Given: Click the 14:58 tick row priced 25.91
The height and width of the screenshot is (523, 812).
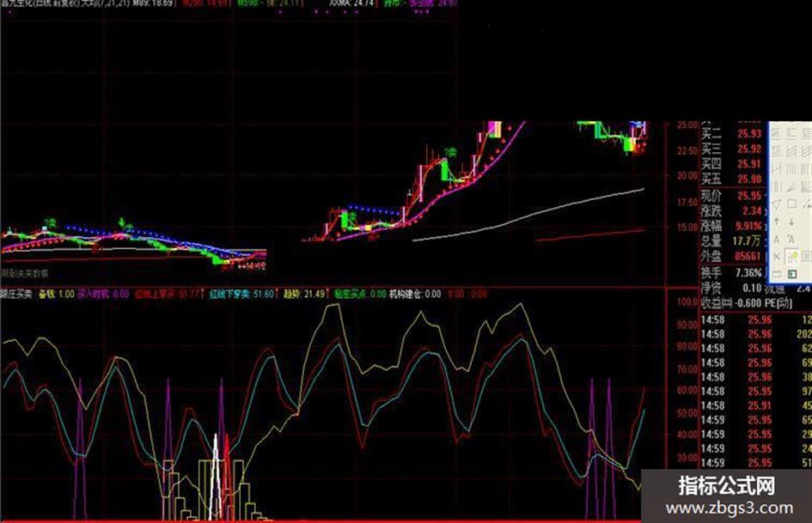Looking at the screenshot, I should [756, 405].
